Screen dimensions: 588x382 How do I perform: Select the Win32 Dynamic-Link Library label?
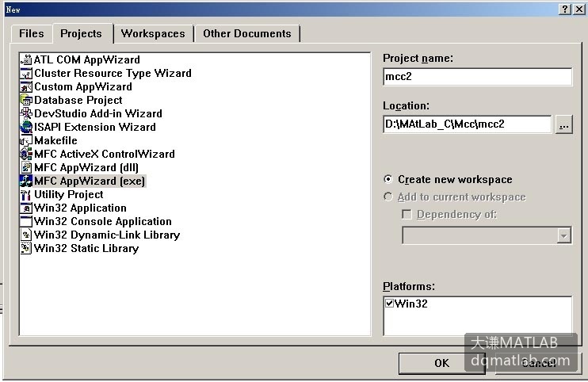tap(107, 235)
